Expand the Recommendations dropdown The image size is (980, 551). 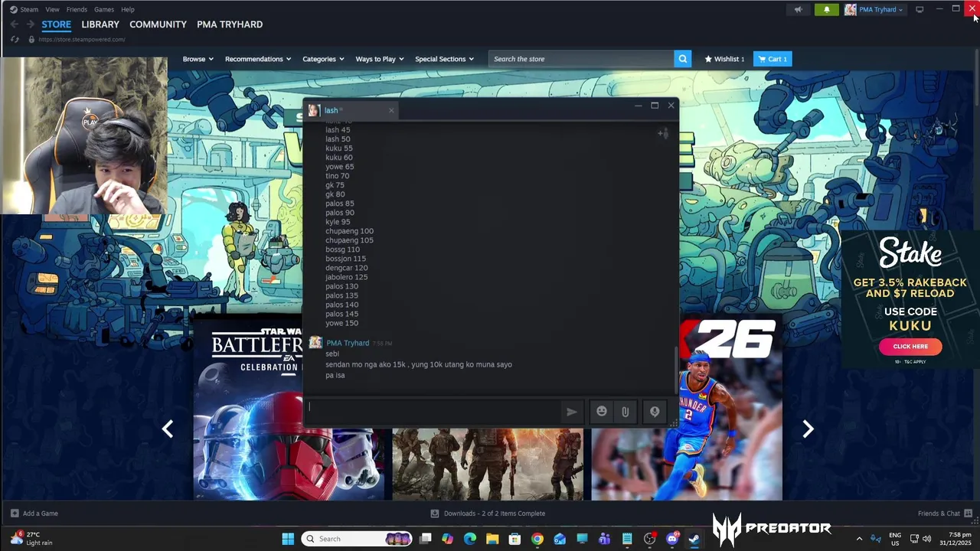(x=259, y=59)
